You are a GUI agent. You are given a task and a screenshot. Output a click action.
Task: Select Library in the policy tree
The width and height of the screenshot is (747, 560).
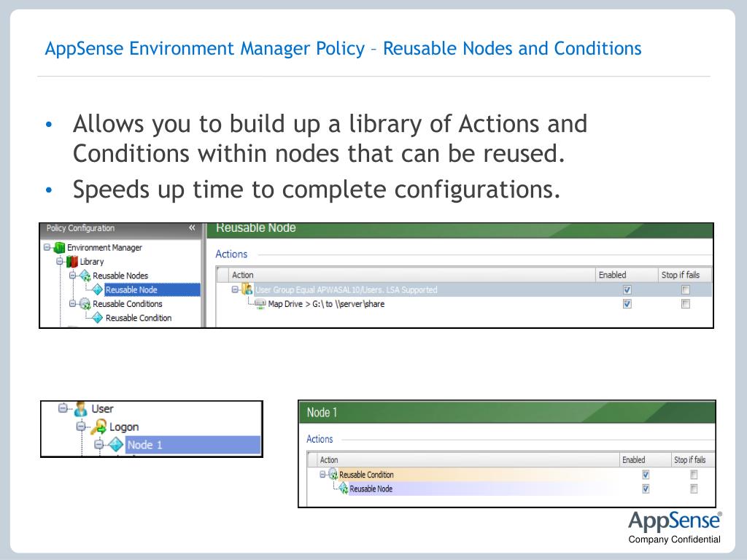(x=91, y=262)
